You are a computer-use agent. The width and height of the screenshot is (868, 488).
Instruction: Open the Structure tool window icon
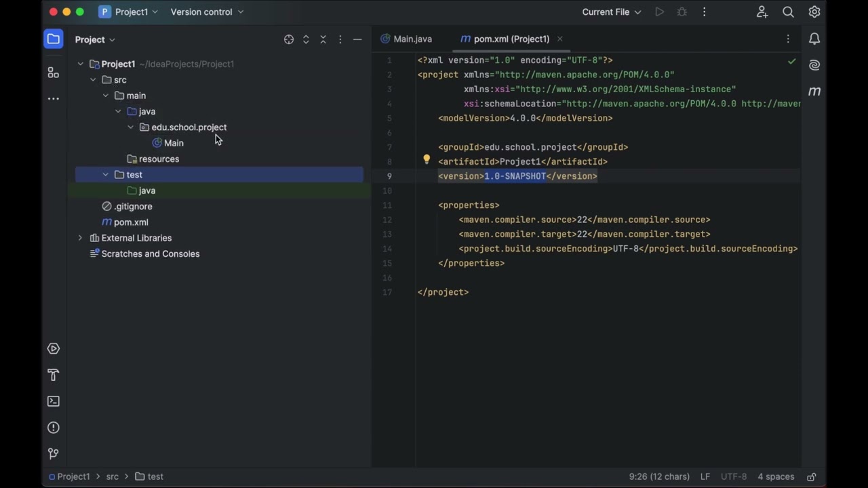pos(54,73)
